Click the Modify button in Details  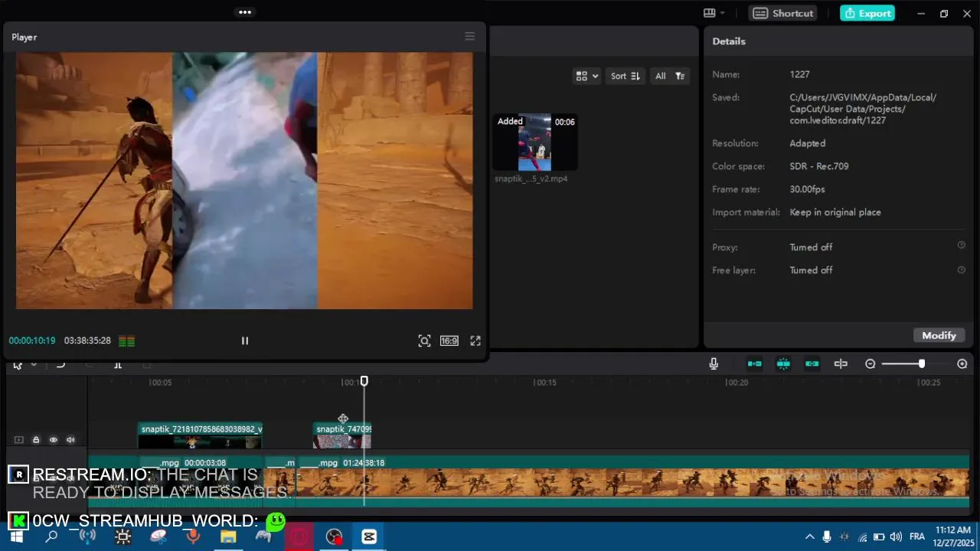pos(939,335)
